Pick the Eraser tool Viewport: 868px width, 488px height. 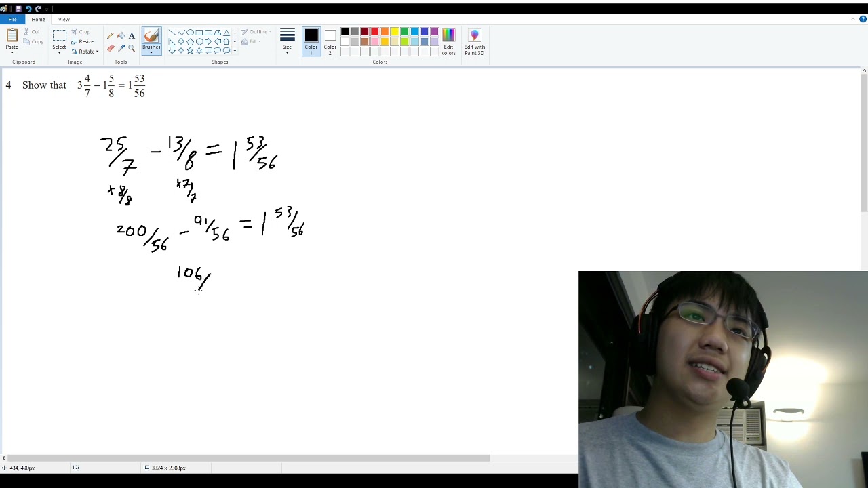pyautogui.click(x=111, y=48)
